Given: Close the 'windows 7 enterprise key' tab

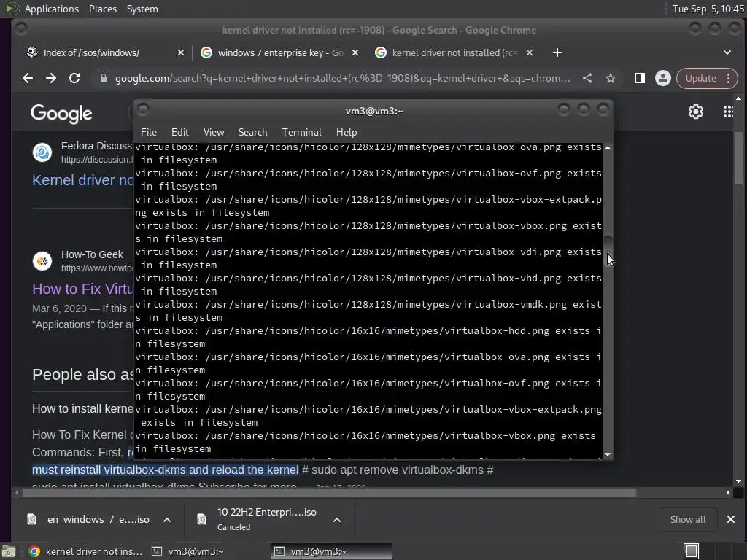Looking at the screenshot, I should coord(355,52).
